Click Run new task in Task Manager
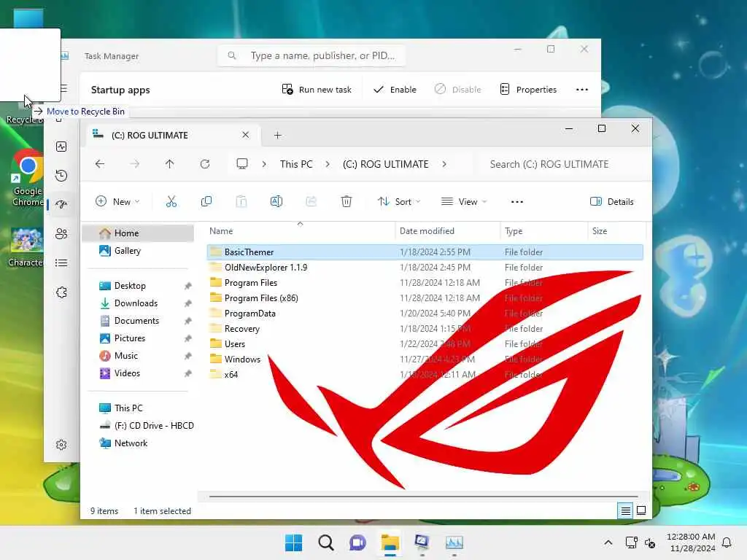747x560 pixels. click(x=317, y=90)
